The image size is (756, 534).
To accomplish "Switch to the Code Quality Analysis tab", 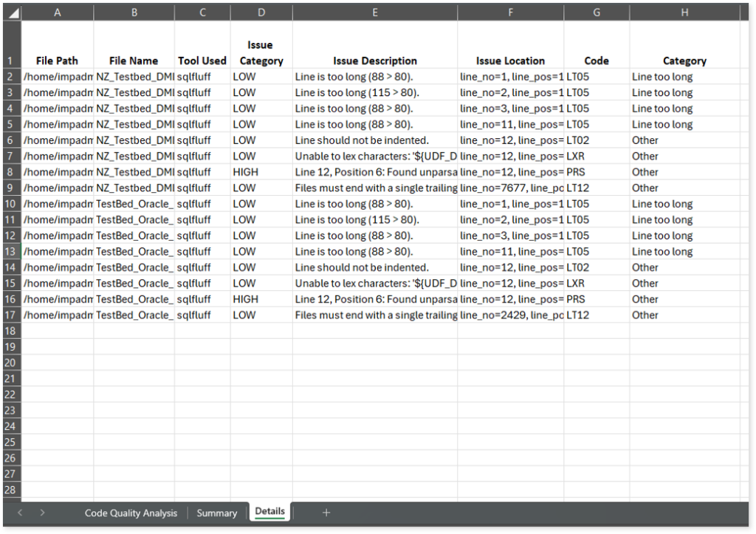I will point(131,513).
